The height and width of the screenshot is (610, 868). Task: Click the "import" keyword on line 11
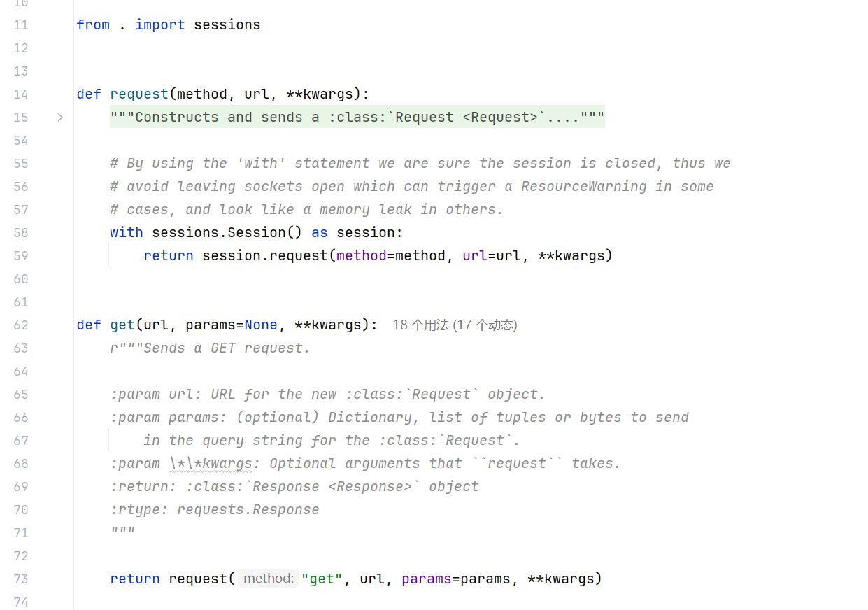point(160,25)
